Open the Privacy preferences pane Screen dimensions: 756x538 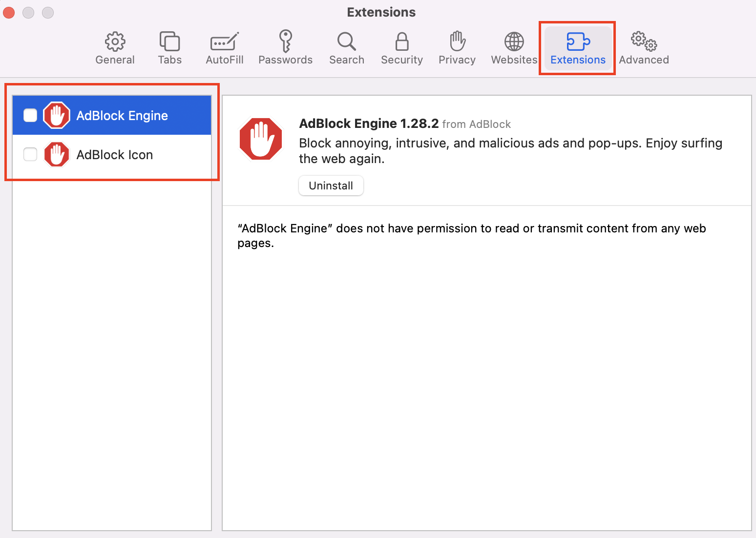(457, 48)
